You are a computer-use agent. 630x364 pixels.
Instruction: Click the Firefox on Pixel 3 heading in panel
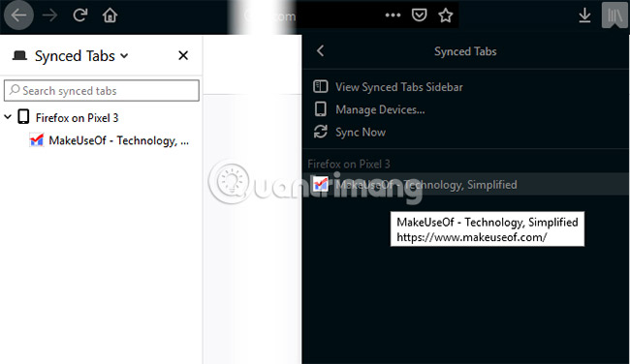349,164
